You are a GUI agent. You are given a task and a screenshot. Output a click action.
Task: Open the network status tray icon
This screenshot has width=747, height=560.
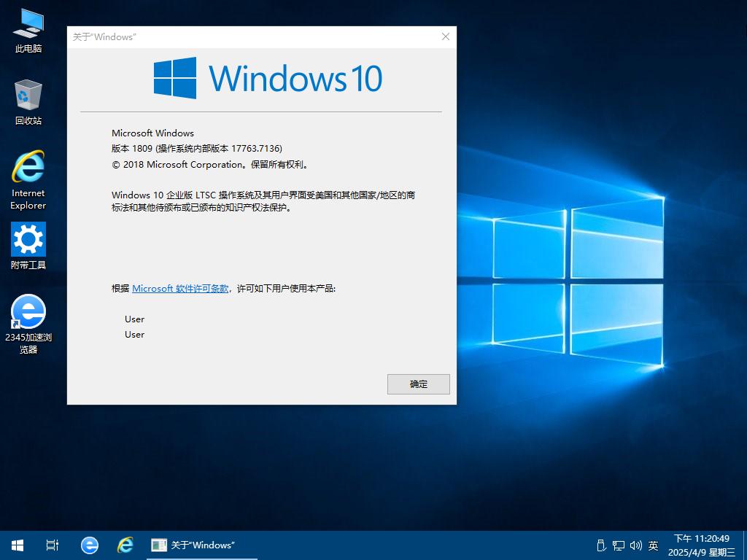pyautogui.click(x=619, y=545)
